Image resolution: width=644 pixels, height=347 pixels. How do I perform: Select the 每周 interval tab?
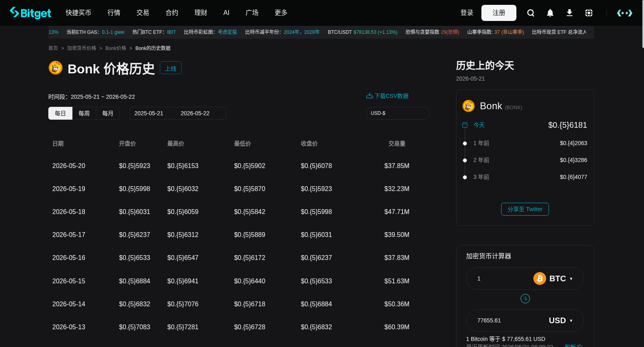tap(84, 113)
